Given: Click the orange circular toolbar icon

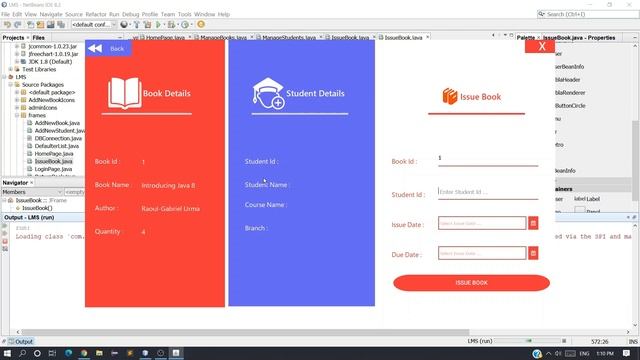Looking at the screenshot, I should (201, 24).
